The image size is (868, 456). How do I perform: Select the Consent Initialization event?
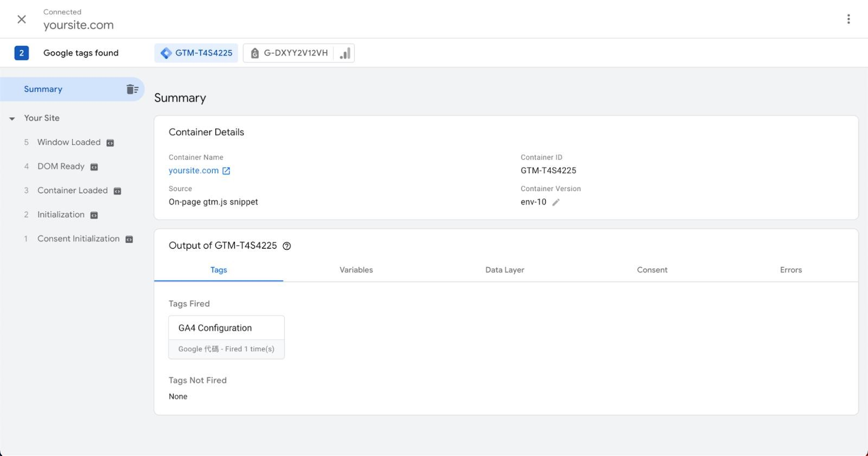(78, 238)
